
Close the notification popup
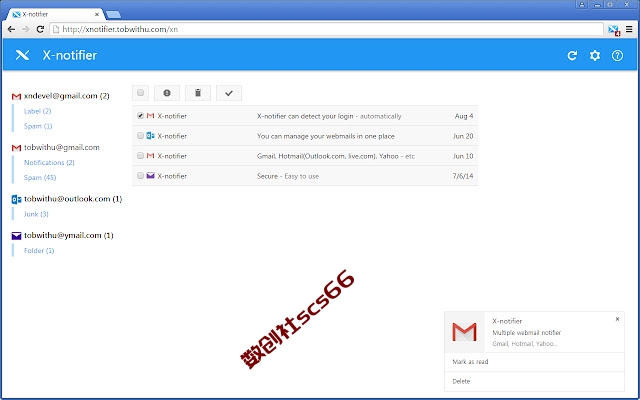point(617,319)
